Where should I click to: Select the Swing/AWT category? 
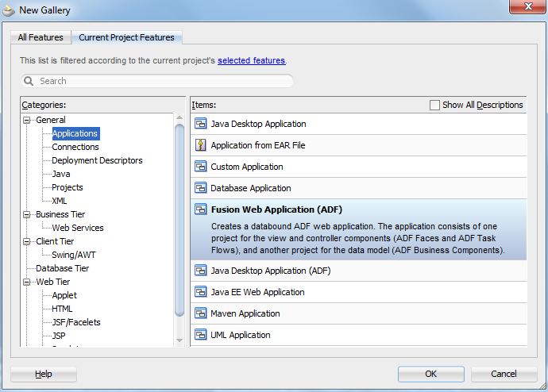[x=73, y=255]
